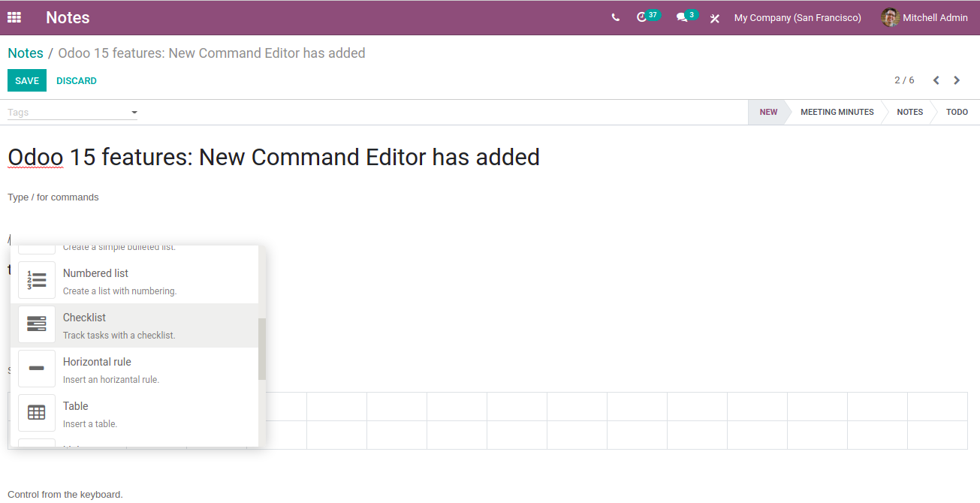Image resolution: width=980 pixels, height=503 pixels.
Task: Pick the Horizontal rule icon
Action: [37, 369]
